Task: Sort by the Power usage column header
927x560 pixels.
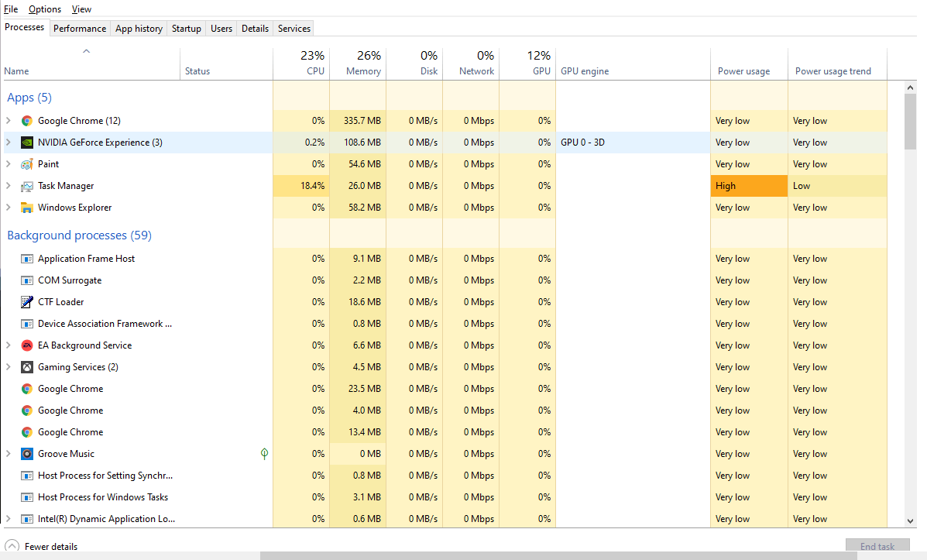Action: pos(749,64)
